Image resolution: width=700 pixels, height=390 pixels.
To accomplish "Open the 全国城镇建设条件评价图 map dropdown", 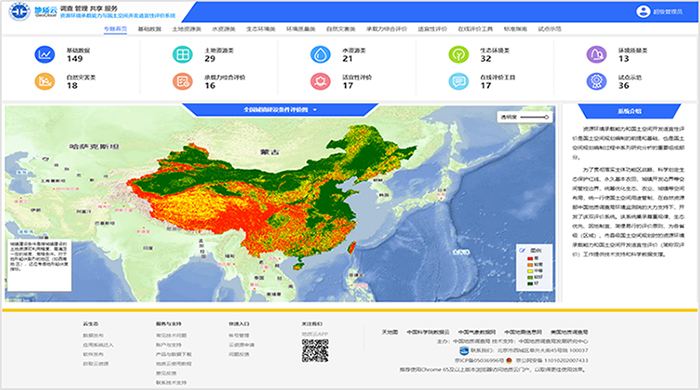I will (280, 110).
